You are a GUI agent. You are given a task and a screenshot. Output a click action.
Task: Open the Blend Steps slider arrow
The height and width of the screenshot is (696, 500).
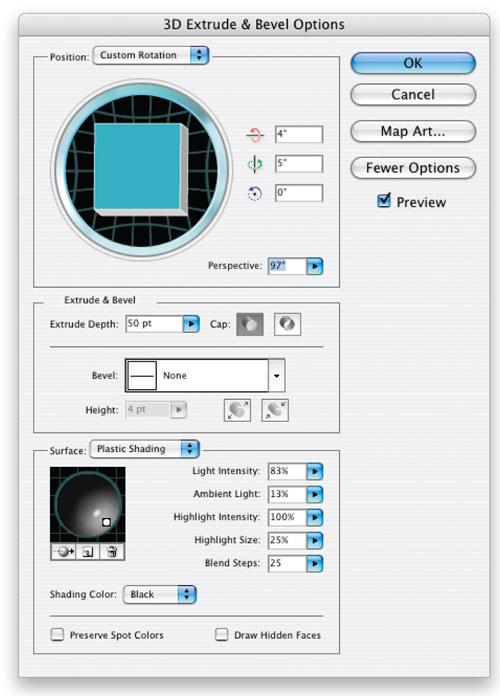coord(314,564)
